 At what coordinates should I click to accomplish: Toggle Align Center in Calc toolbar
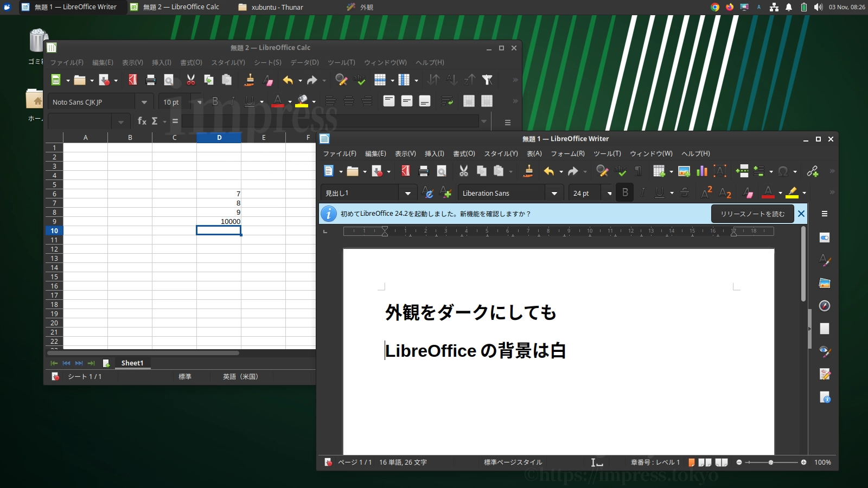tap(349, 101)
